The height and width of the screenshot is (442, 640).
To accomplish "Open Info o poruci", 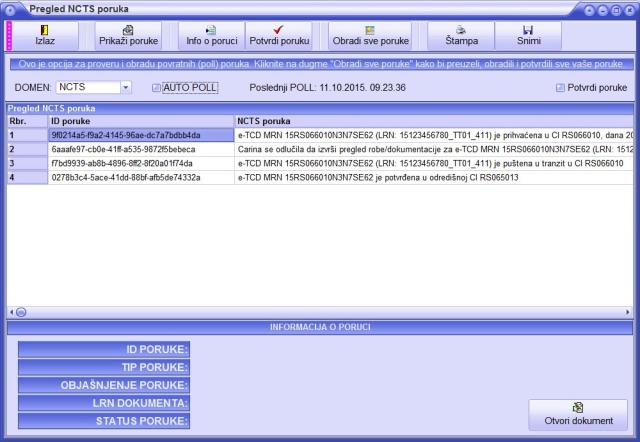I will coord(211,36).
